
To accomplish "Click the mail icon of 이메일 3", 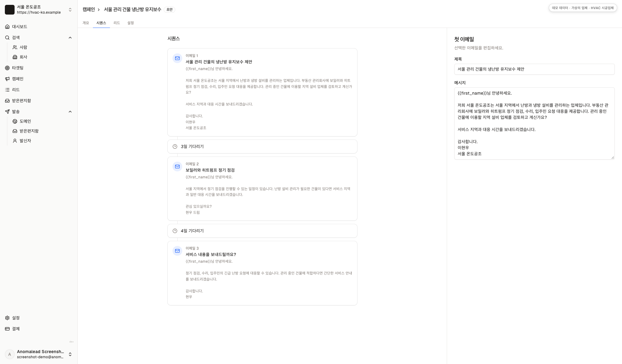I will [177, 251].
